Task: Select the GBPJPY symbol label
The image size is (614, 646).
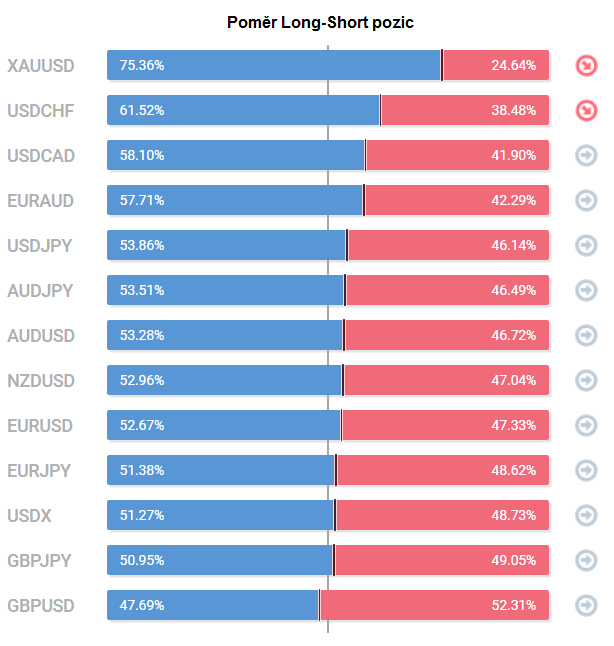Action: (40, 561)
